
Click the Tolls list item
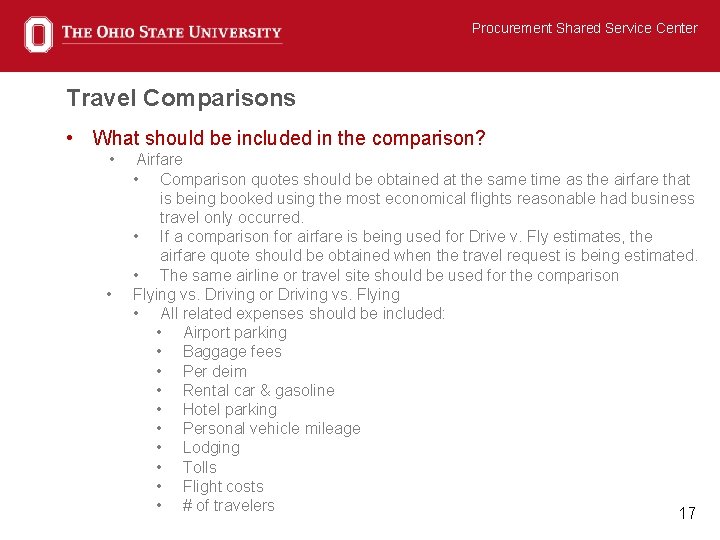pos(199,467)
